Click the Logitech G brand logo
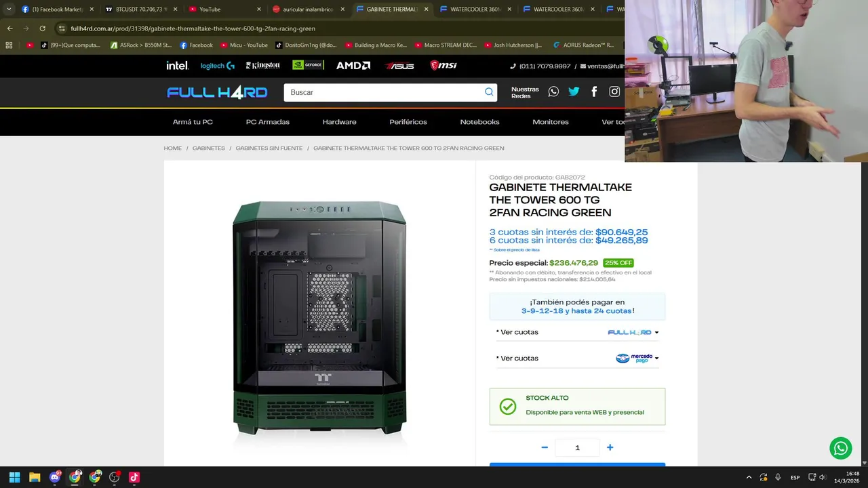The width and height of the screenshot is (868, 488). point(218,66)
